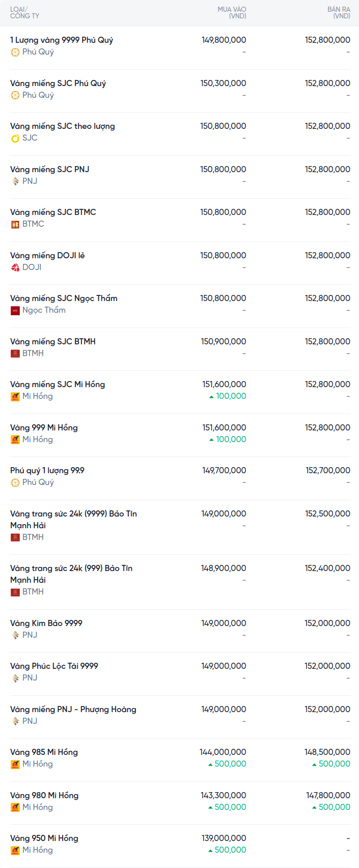Open Vàng miếng PNJ - Phượng Hoàng
359x868 pixels.
click(73, 709)
